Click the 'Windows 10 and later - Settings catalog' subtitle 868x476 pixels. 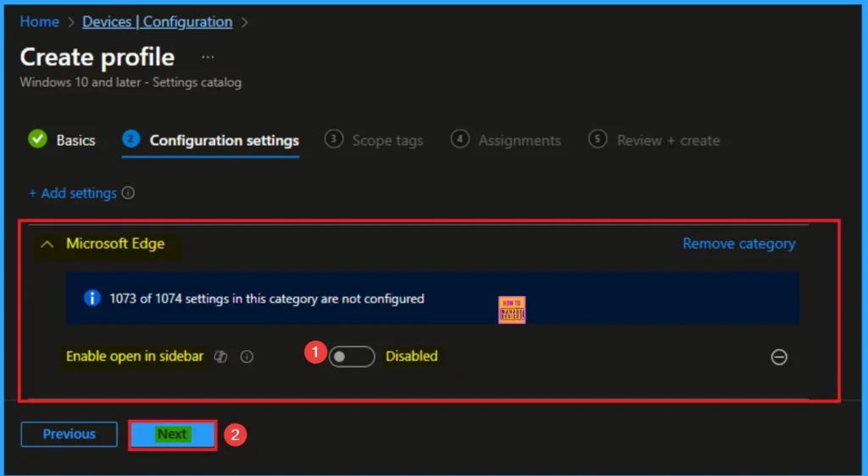pos(131,82)
